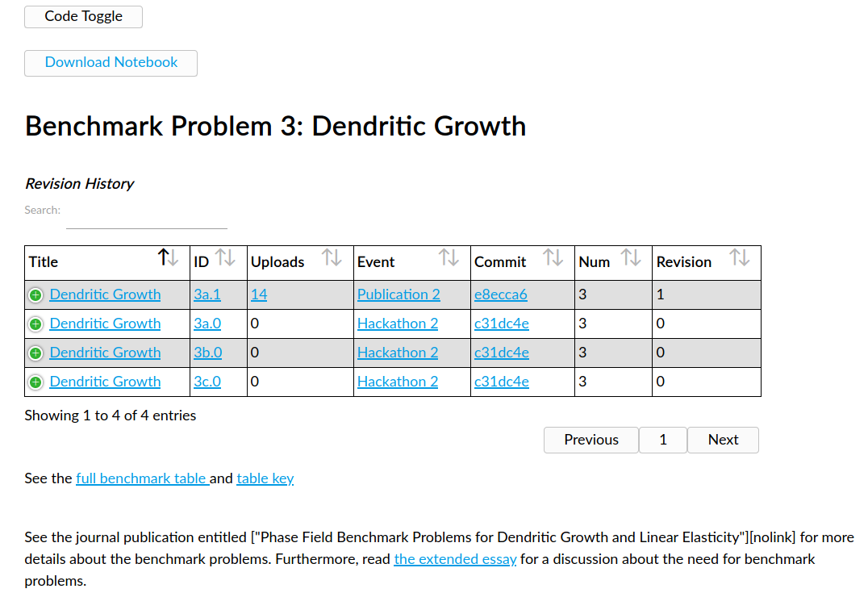Image resolution: width=868 pixels, height=593 pixels.
Task: Go to the Previous page
Action: coord(591,440)
